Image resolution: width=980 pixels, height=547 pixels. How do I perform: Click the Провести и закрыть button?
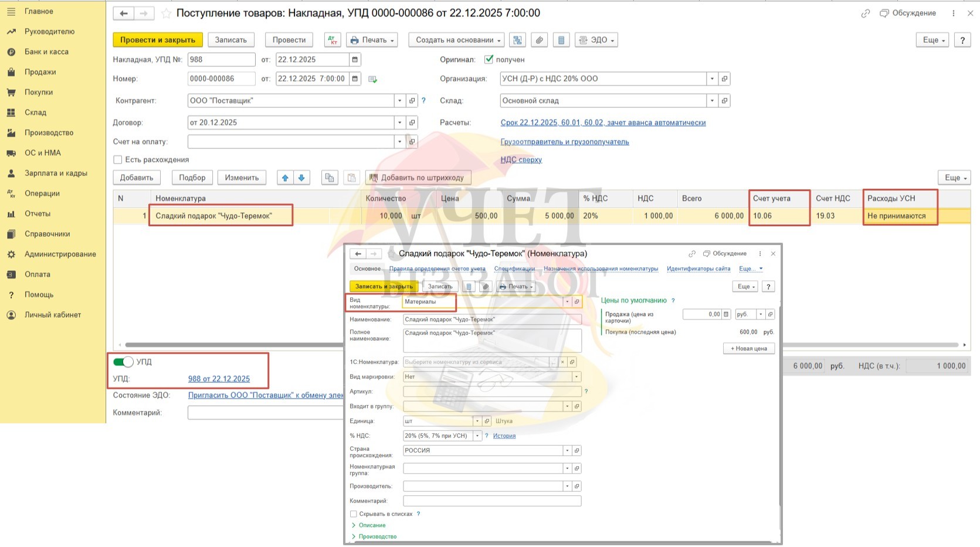(157, 40)
